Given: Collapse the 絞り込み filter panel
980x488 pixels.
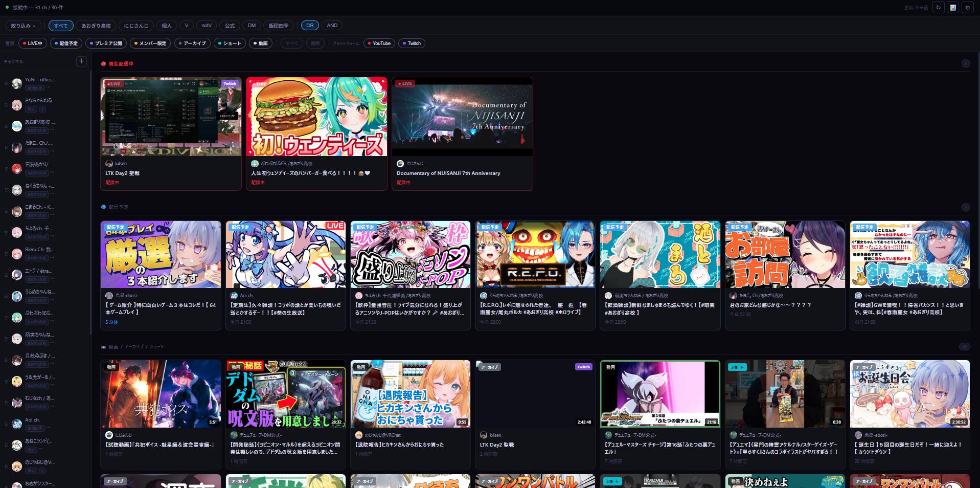Looking at the screenshot, I should (x=23, y=26).
